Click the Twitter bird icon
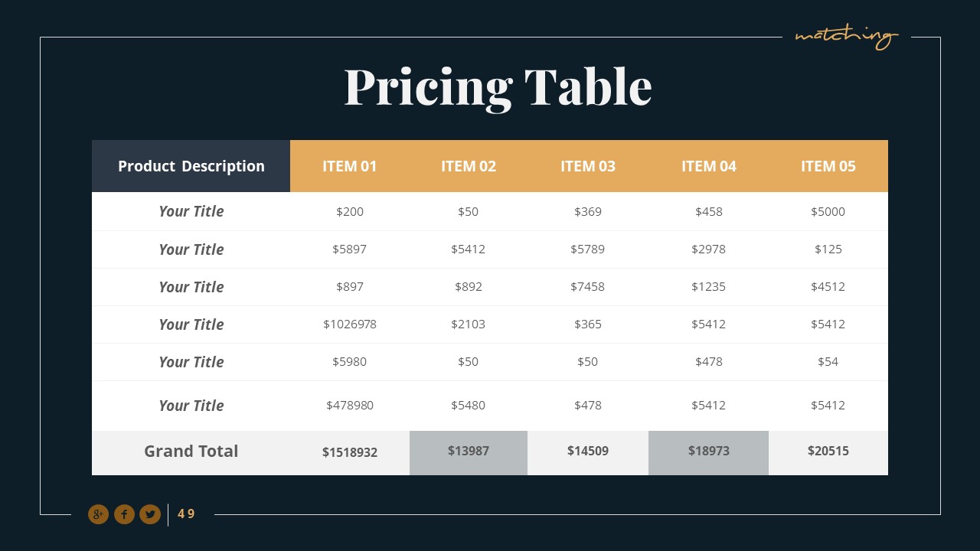 150,514
